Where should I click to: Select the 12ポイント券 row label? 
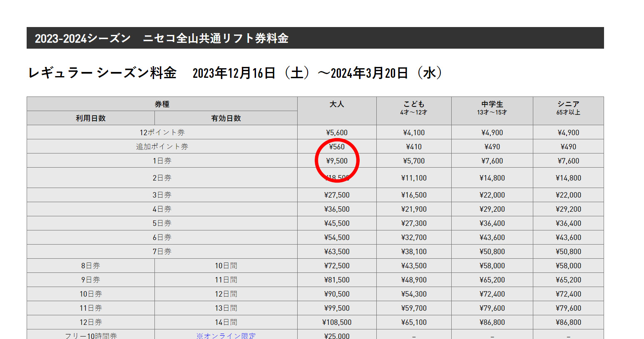[162, 132]
